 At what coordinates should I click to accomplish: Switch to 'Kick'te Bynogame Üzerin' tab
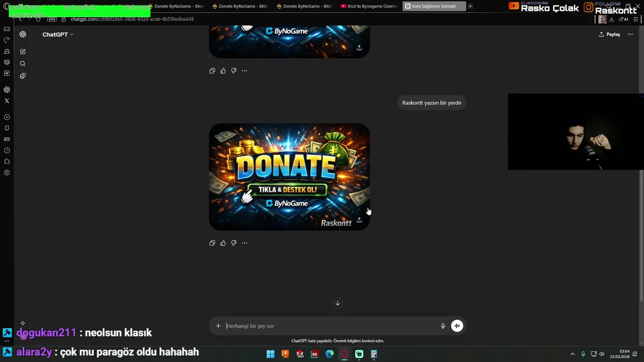pos(369,7)
